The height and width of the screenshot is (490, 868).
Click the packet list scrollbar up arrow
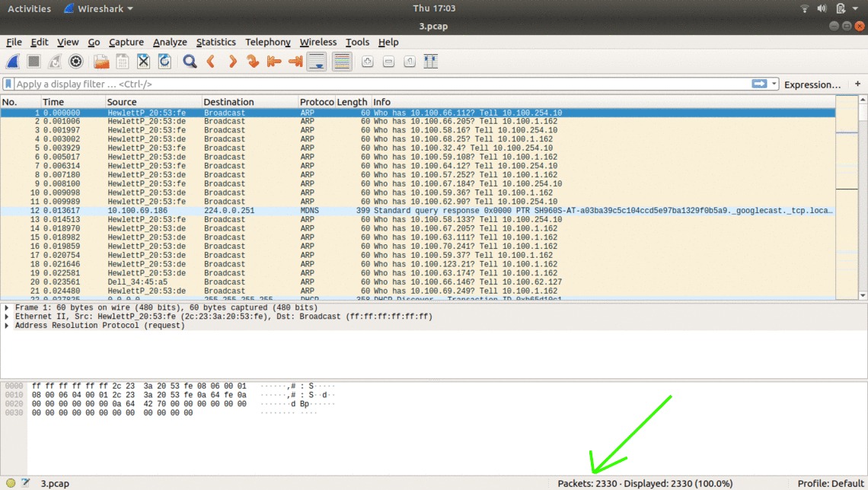[x=863, y=100]
